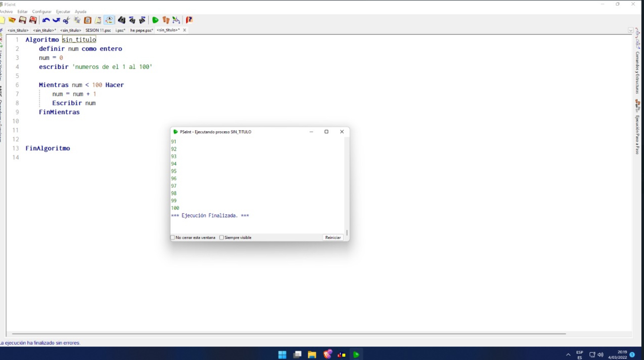Viewport: 644px width, 360px height.
Task: Click the green Run algorithm button
Action: [x=155, y=20]
